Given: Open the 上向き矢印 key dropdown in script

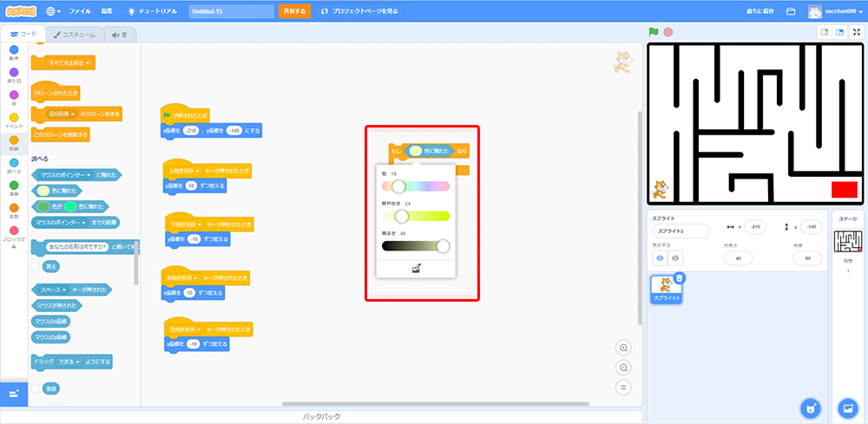Looking at the screenshot, I should (184, 171).
